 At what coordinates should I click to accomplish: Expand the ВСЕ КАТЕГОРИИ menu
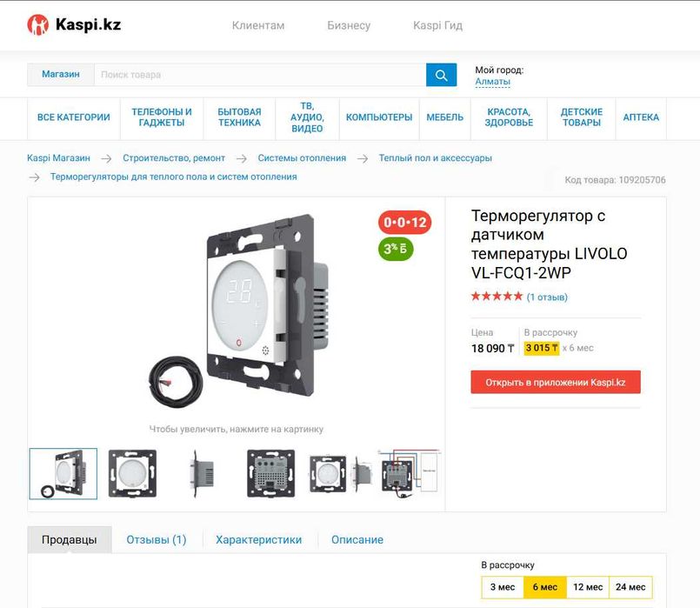74,117
